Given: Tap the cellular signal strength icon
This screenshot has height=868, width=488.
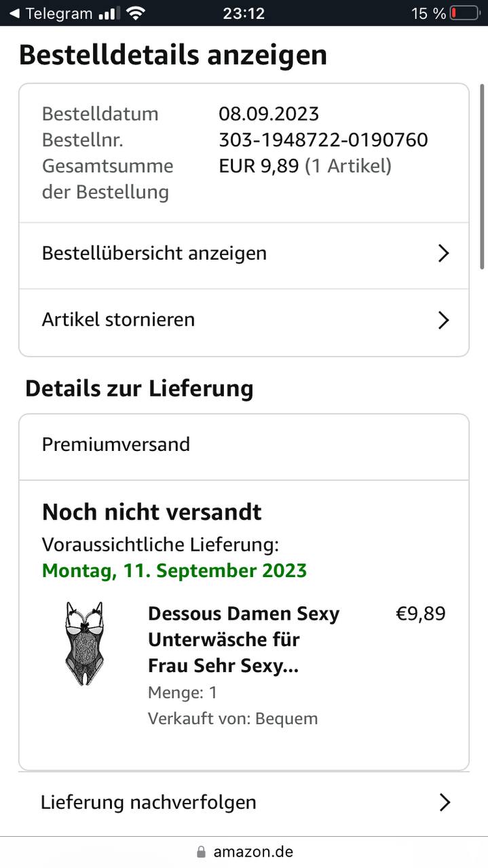Looking at the screenshot, I should tap(107, 13).
